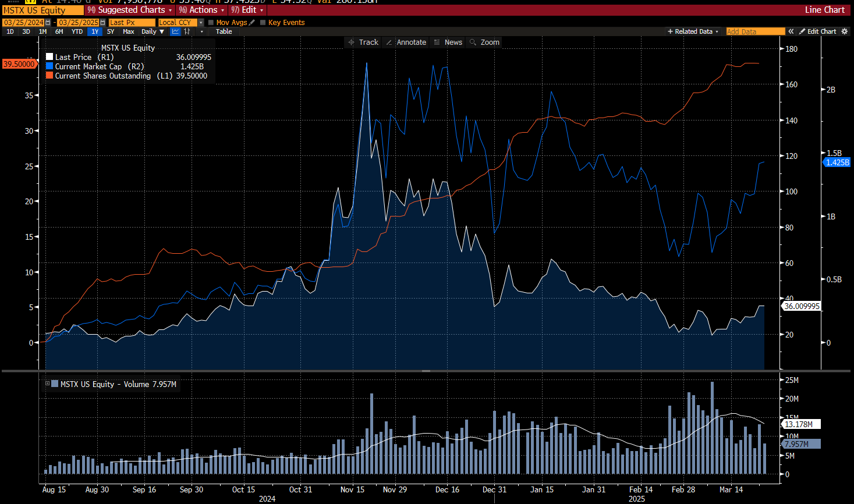Open the Last Px field selector
The height and width of the screenshot is (504, 854).
(132, 22)
